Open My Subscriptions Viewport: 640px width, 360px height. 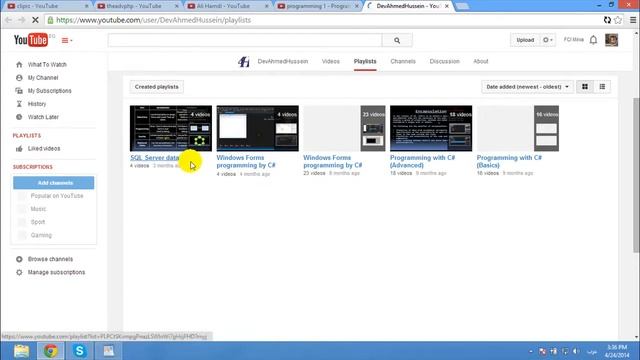49,91
